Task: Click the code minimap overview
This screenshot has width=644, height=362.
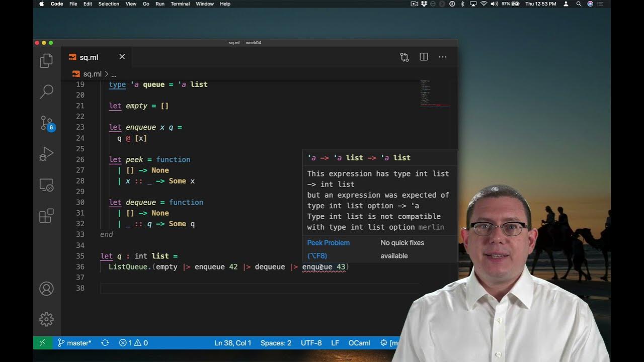Action: [x=434, y=93]
